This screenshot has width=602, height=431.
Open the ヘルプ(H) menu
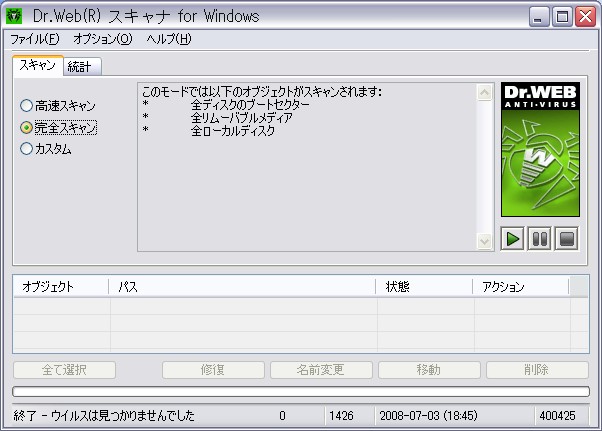[x=169, y=39]
